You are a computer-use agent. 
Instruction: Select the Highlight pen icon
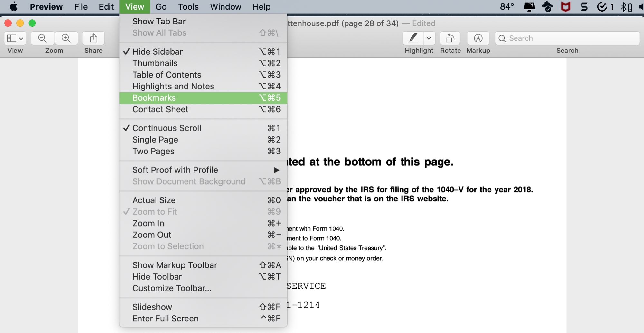tap(413, 38)
